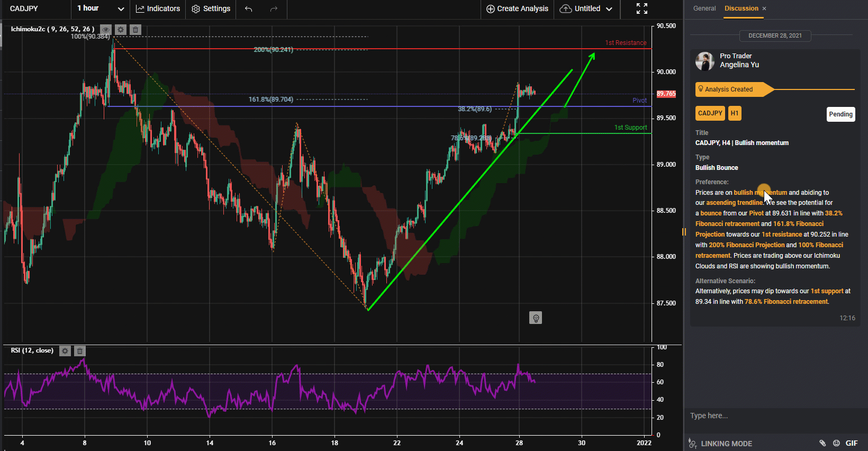The image size is (868, 451).
Task: Toggle Linking Mode
Action: (x=720, y=444)
